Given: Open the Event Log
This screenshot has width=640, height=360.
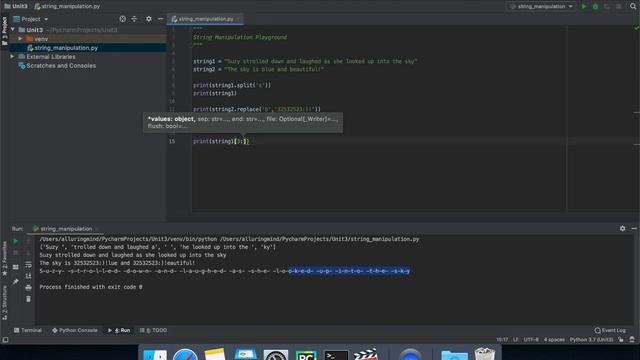Looking at the screenshot, I should (610, 330).
